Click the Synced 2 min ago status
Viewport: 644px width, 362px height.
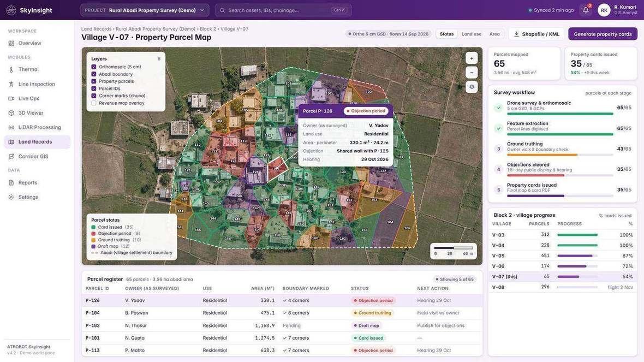pos(551,10)
